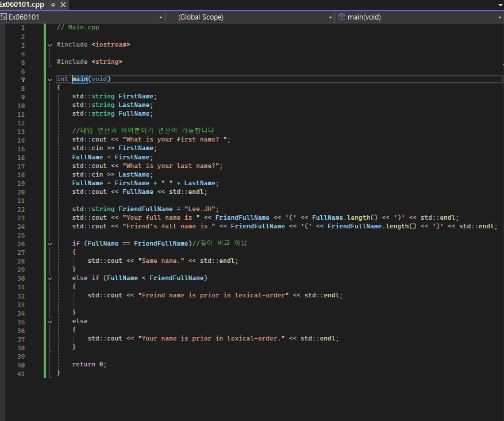
Task: Close the Ex060101.cpp tab
Action: click(x=63, y=5)
